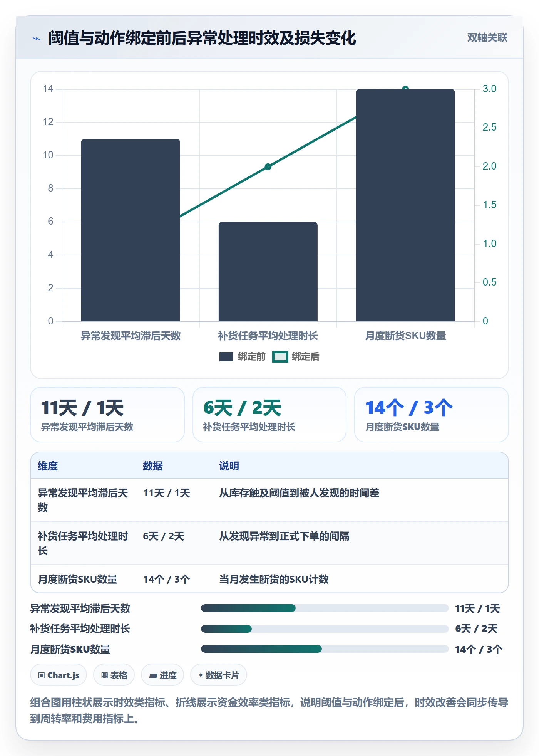Click the 数据 table column header
Screen dimensions: 539x756
click(153, 466)
